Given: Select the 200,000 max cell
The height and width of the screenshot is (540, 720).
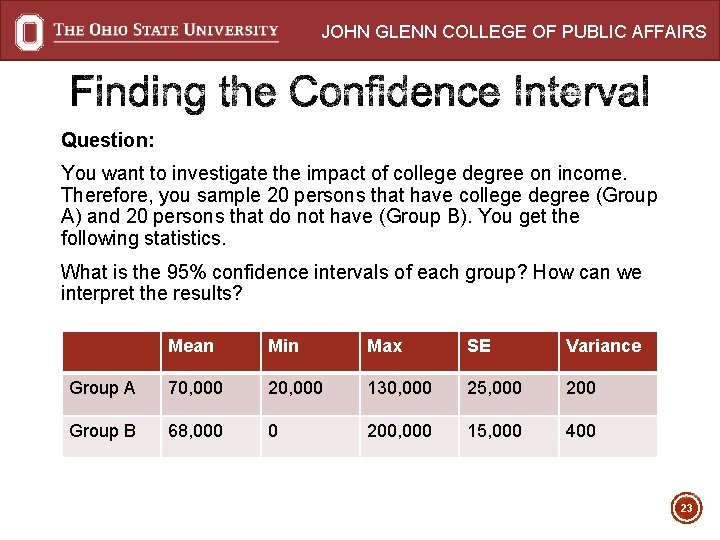Looking at the screenshot, I should pyautogui.click(x=400, y=431).
